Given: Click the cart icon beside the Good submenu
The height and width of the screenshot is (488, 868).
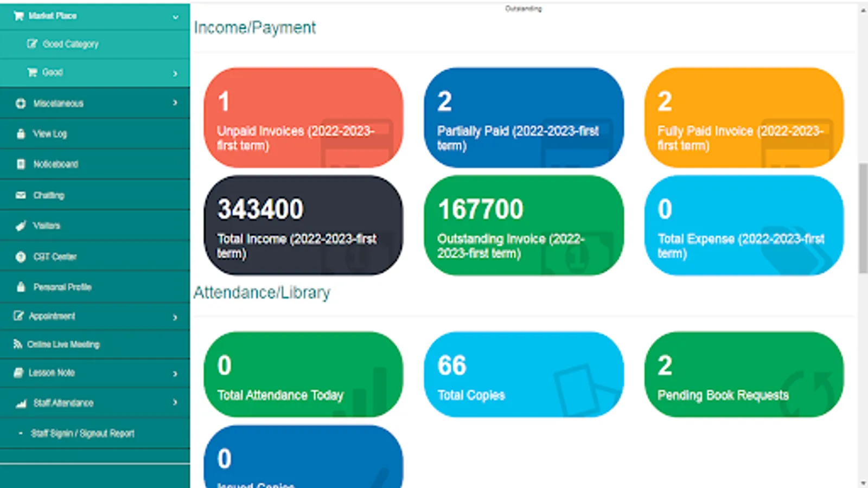Looking at the screenshot, I should point(33,72).
